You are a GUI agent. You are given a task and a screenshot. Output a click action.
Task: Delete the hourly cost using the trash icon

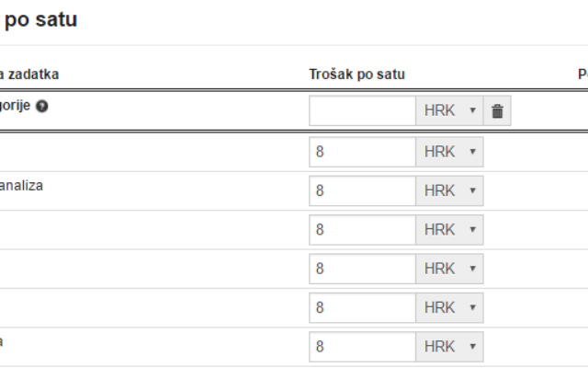[497, 110]
